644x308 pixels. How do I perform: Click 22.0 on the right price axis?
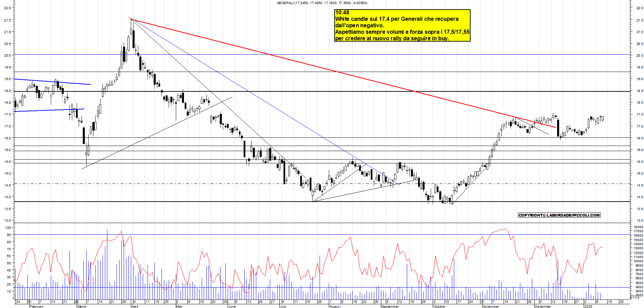[640, 8]
